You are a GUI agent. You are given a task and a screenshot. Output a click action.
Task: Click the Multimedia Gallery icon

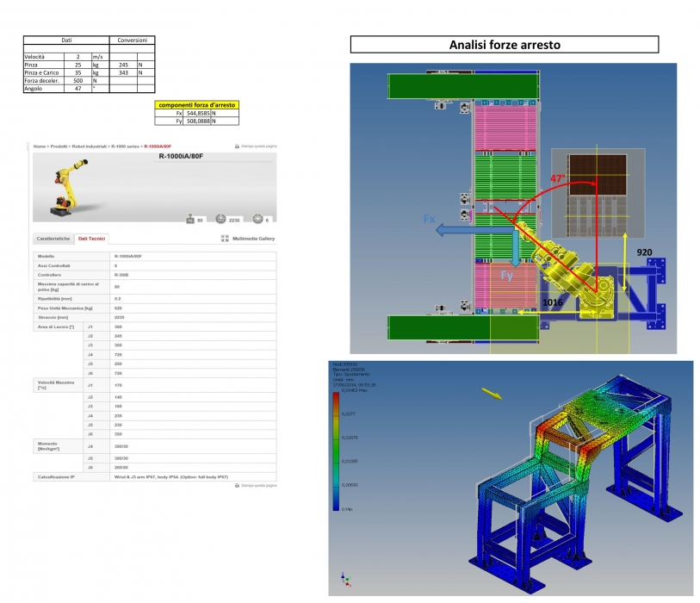[x=225, y=239]
